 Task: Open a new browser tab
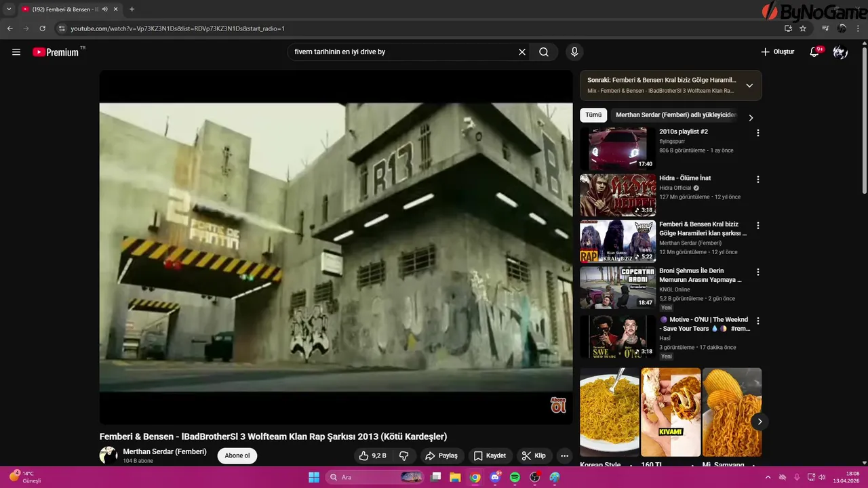[x=132, y=9]
